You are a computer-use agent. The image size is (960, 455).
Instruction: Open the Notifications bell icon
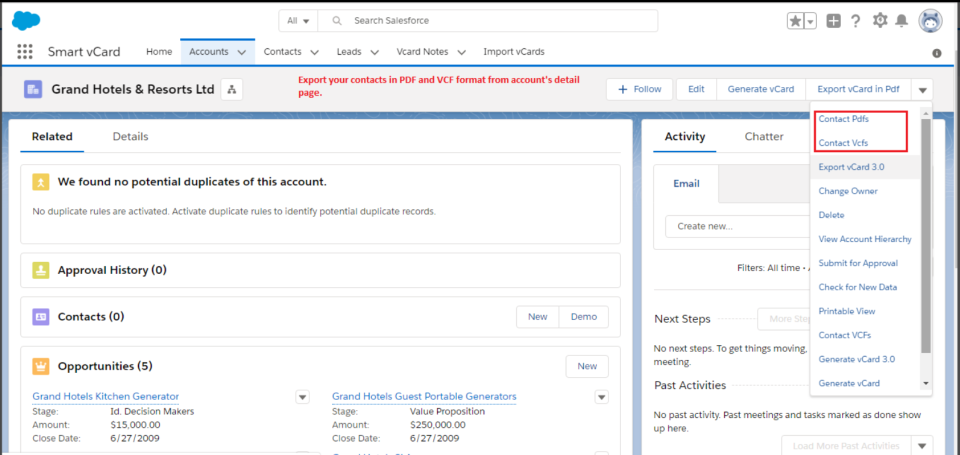pos(901,21)
